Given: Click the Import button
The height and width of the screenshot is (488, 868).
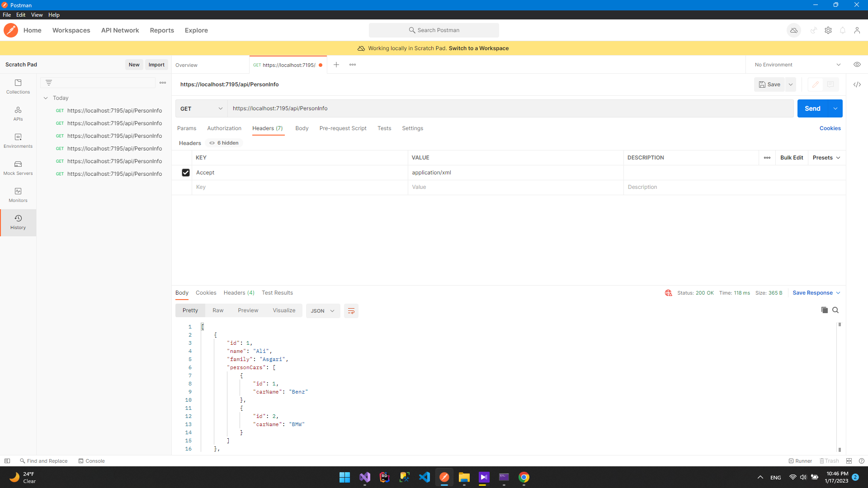Looking at the screenshot, I should (156, 65).
